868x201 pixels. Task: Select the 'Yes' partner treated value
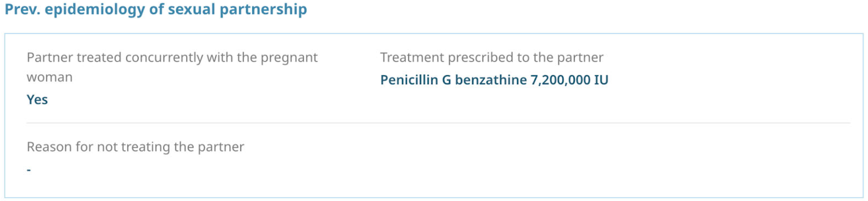tap(37, 100)
